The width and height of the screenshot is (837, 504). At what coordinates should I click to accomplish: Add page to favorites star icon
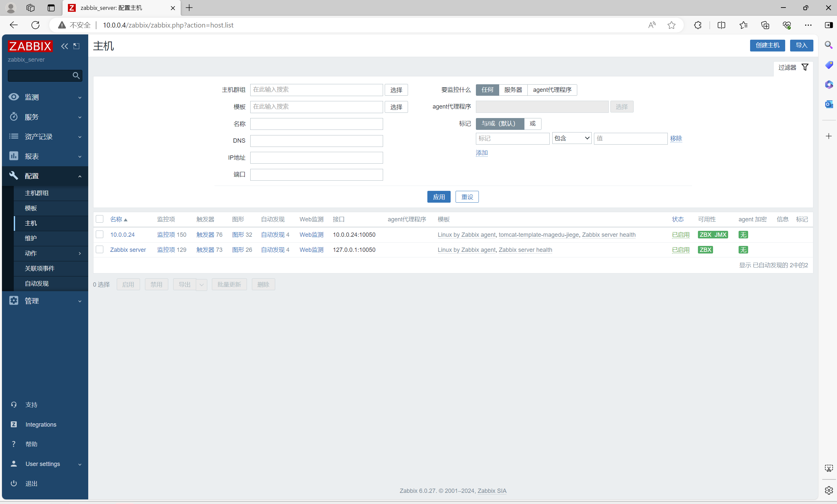point(671,25)
